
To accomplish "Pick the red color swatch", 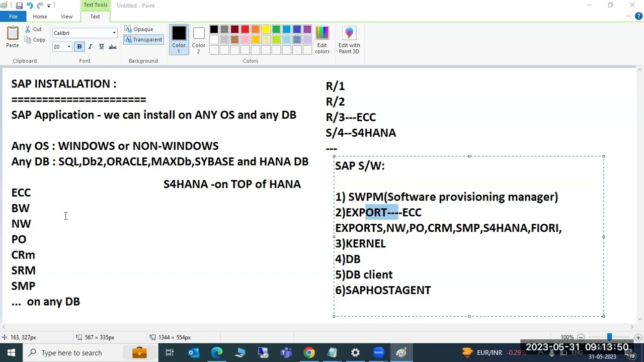I will click(245, 30).
